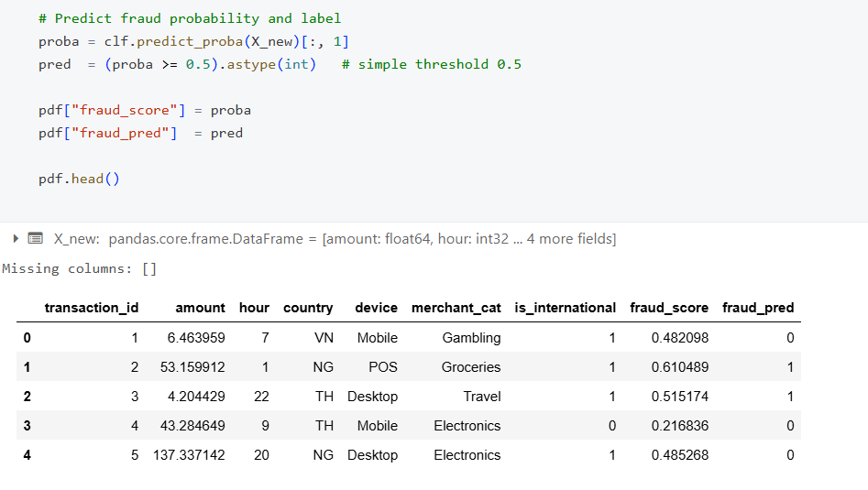The width and height of the screenshot is (868, 490).
Task: Select the amount column header
Action: [200, 308]
